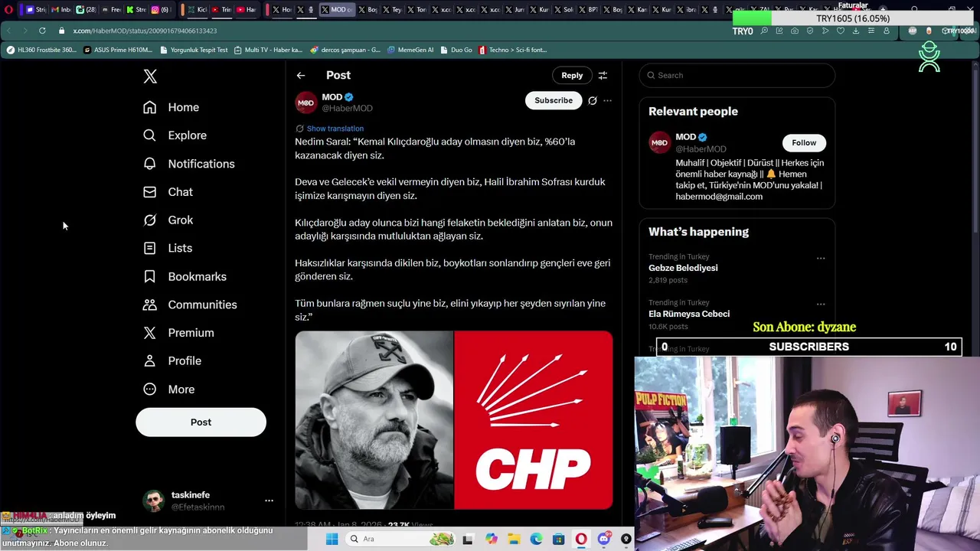Open ASUS Prime H610M bookmark

pos(118,50)
